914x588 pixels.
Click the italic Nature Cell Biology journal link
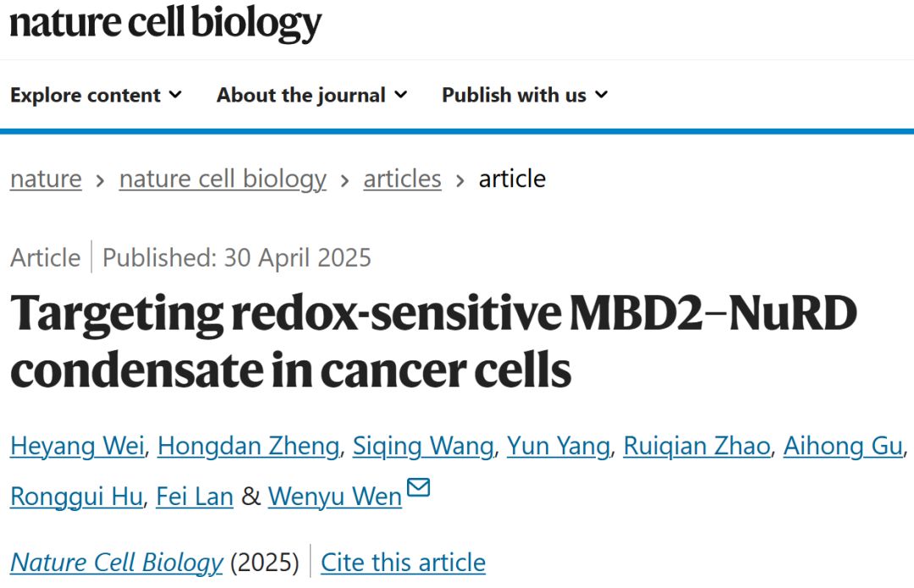(117, 563)
